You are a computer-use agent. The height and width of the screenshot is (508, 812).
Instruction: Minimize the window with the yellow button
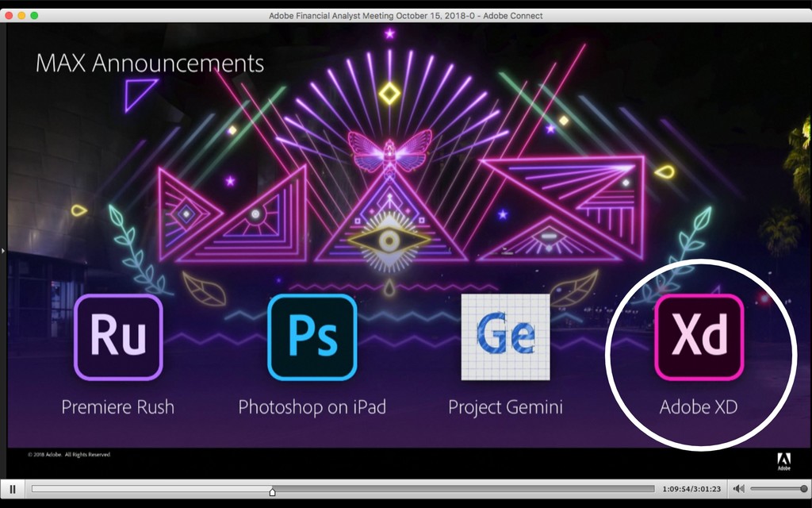(21, 16)
